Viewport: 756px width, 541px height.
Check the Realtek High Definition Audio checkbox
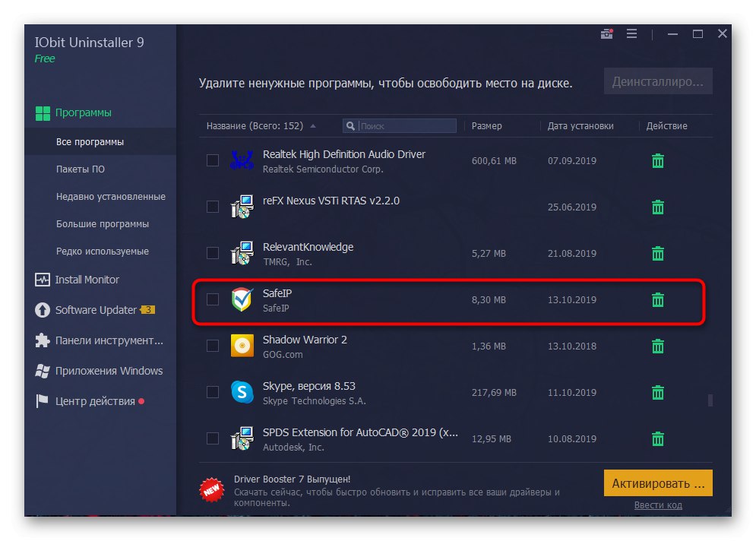[213, 160]
